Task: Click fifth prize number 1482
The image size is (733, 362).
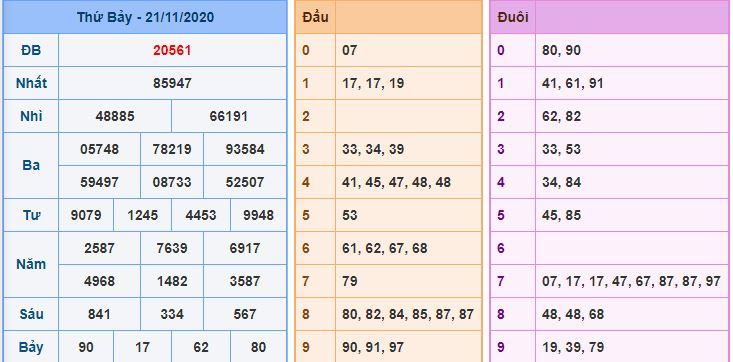Action: (x=172, y=281)
